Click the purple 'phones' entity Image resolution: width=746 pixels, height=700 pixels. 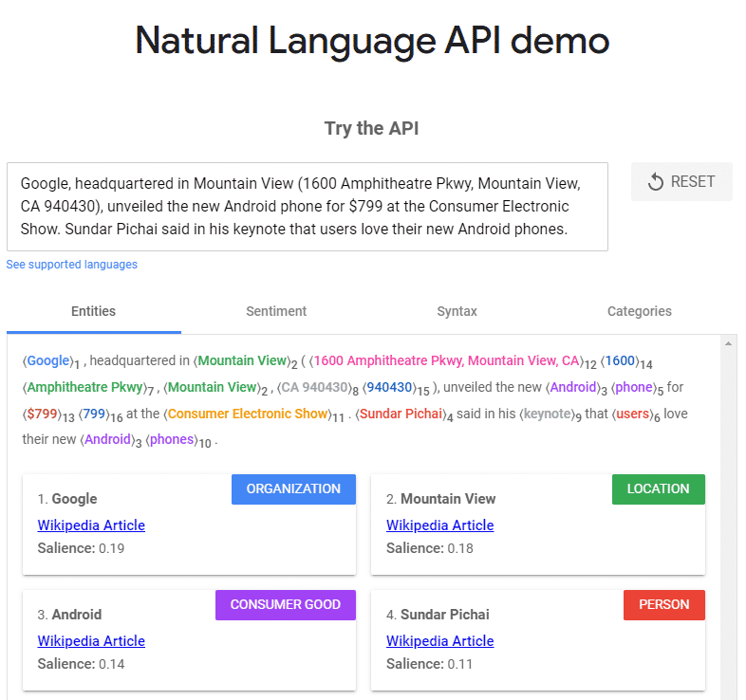(172, 439)
